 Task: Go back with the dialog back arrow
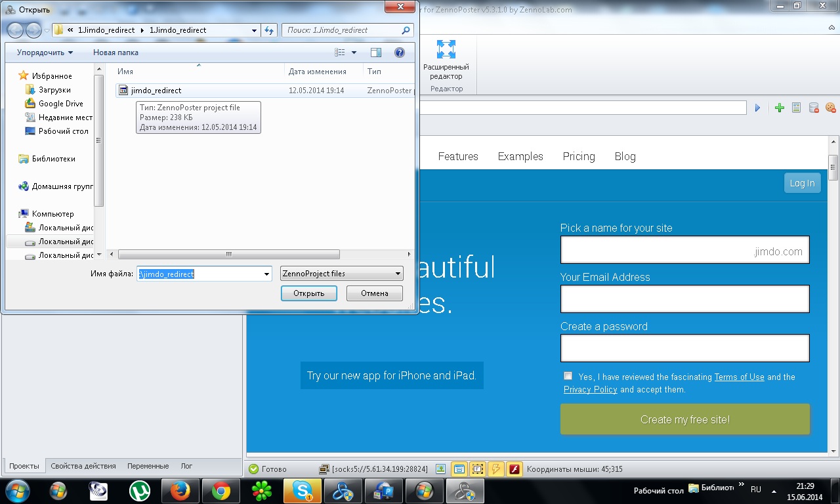[15, 30]
